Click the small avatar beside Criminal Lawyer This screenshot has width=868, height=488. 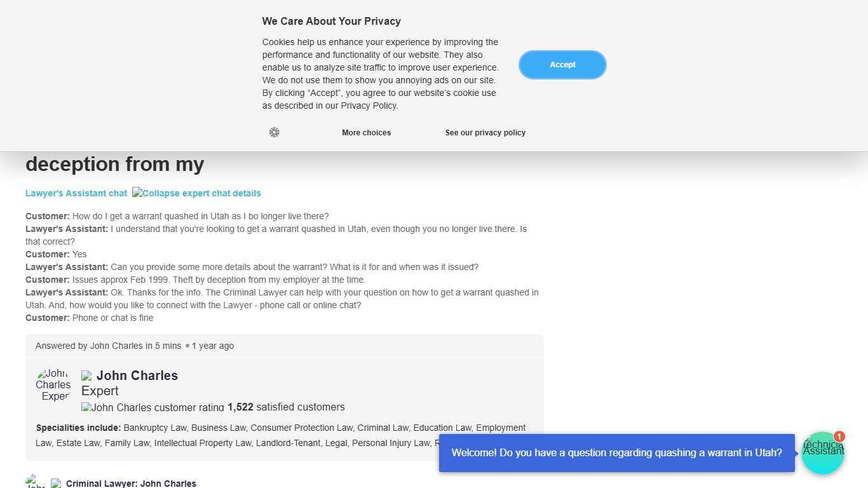35,482
